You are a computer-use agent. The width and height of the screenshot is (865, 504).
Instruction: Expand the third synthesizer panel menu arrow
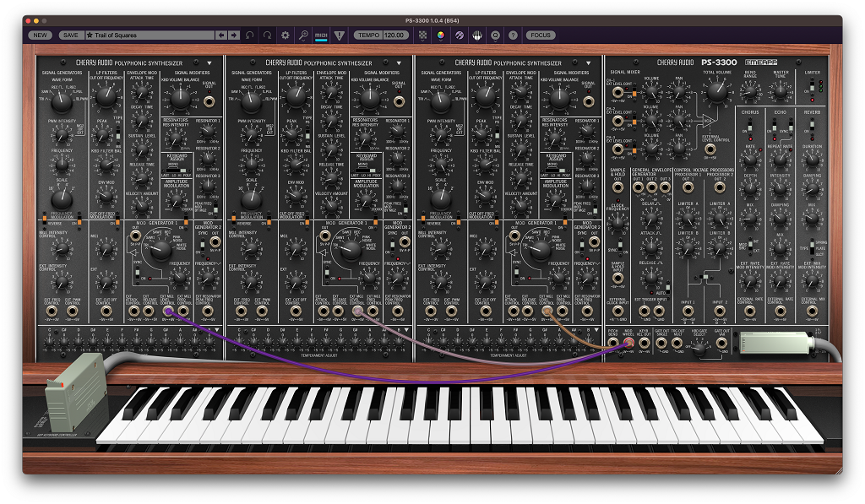pyautogui.click(x=588, y=62)
